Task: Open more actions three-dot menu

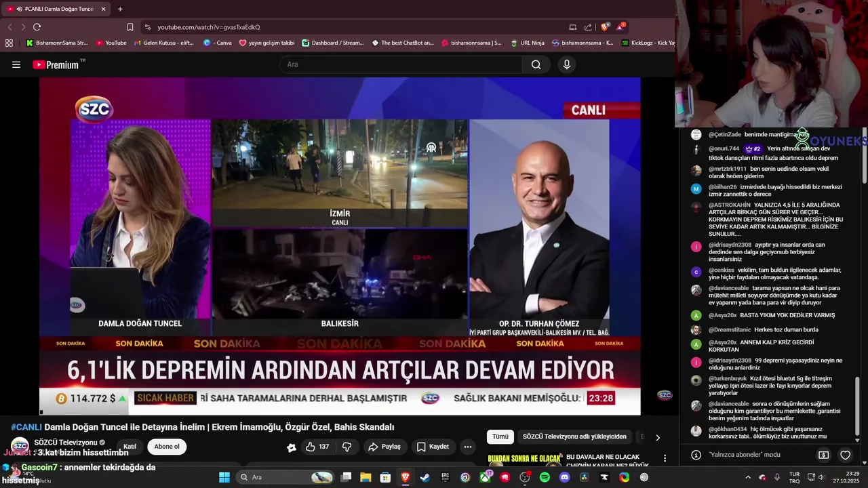Action: click(468, 447)
